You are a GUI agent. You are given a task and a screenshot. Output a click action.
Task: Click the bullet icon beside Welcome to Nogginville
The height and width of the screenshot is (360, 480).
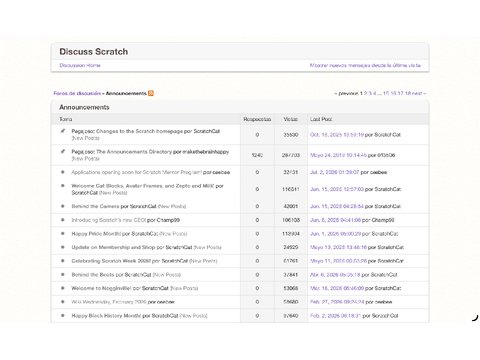[x=62, y=288]
